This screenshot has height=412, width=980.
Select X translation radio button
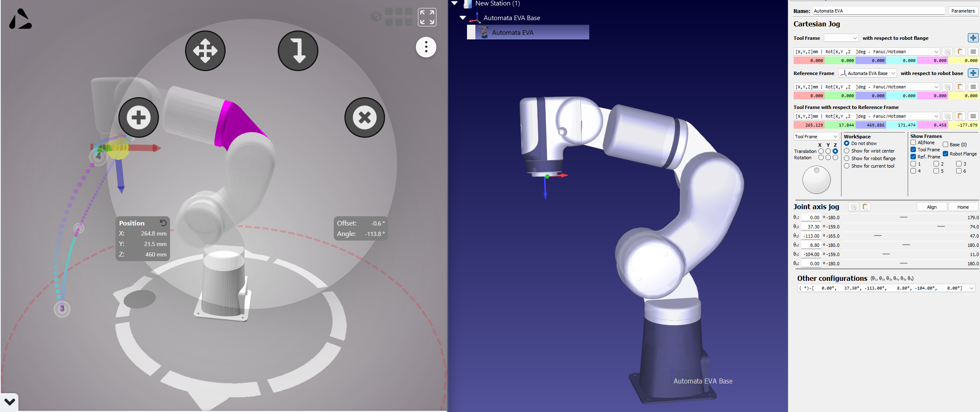click(x=821, y=151)
